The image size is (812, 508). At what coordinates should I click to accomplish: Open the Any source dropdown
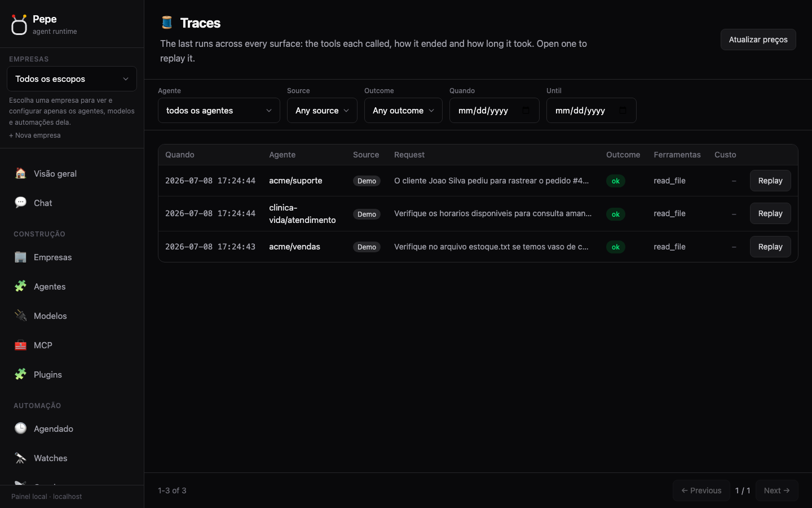tap(322, 110)
